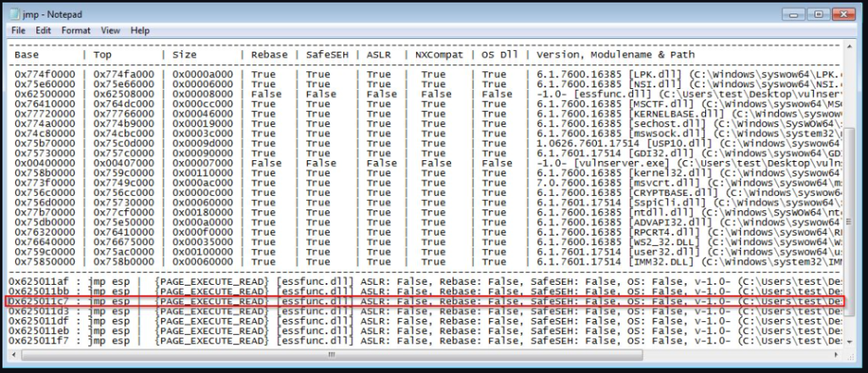Viewport: 868px width, 373px height.
Task: Open the Help menu
Action: (x=140, y=31)
